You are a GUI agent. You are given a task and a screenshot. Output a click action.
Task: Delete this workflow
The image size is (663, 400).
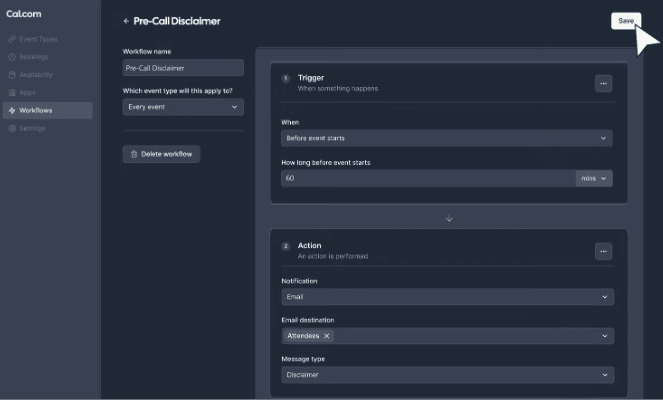(161, 154)
